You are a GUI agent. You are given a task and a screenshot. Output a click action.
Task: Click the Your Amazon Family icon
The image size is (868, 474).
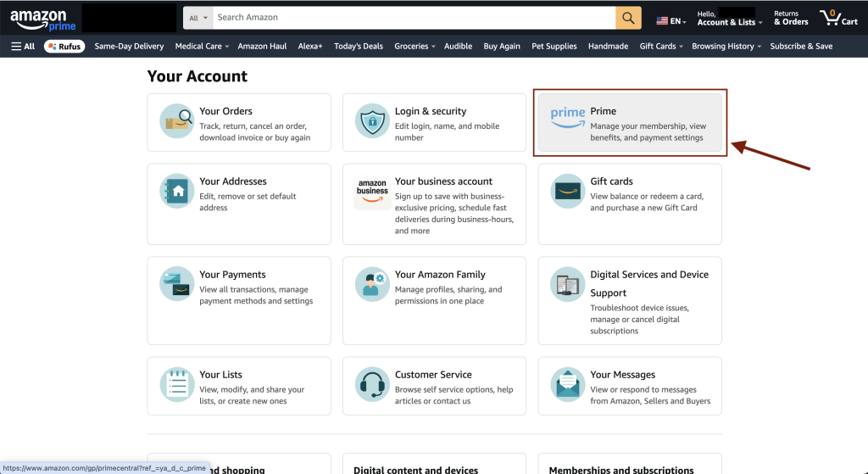[372, 284]
